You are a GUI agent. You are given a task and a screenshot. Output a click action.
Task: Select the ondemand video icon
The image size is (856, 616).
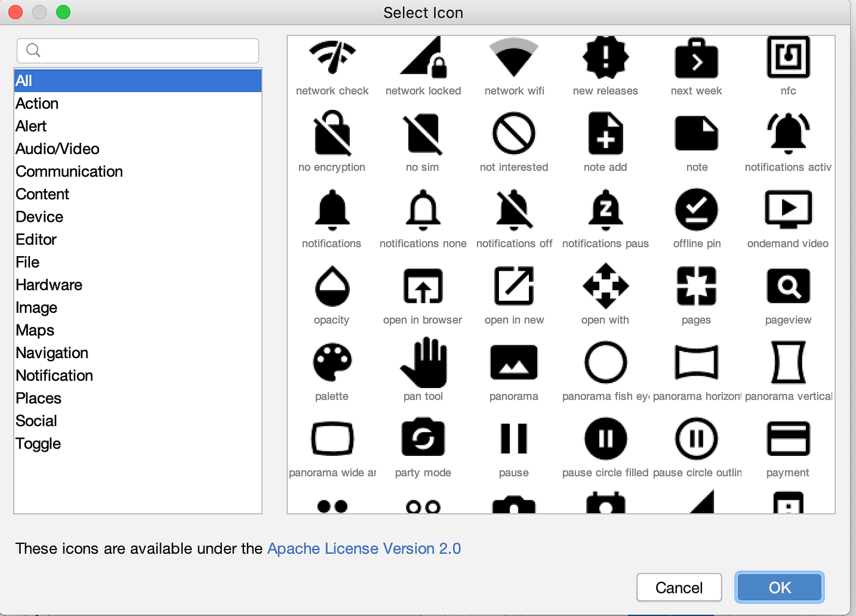click(788, 210)
